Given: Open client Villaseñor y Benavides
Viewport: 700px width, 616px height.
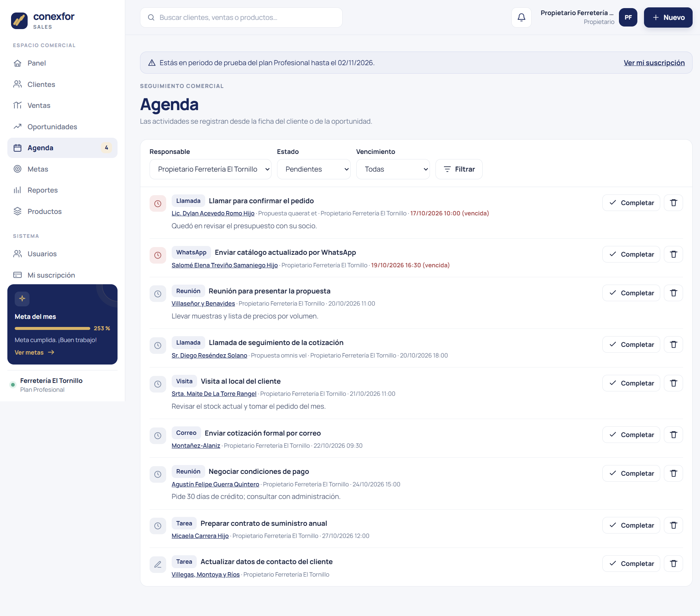Looking at the screenshot, I should click(203, 304).
